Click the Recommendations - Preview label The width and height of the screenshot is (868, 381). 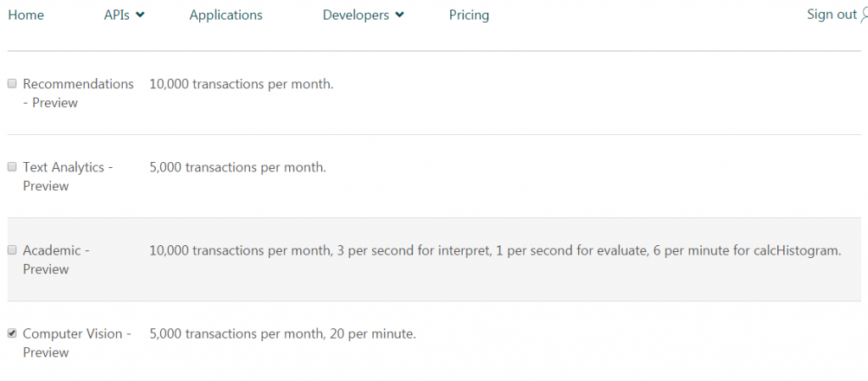(x=78, y=93)
